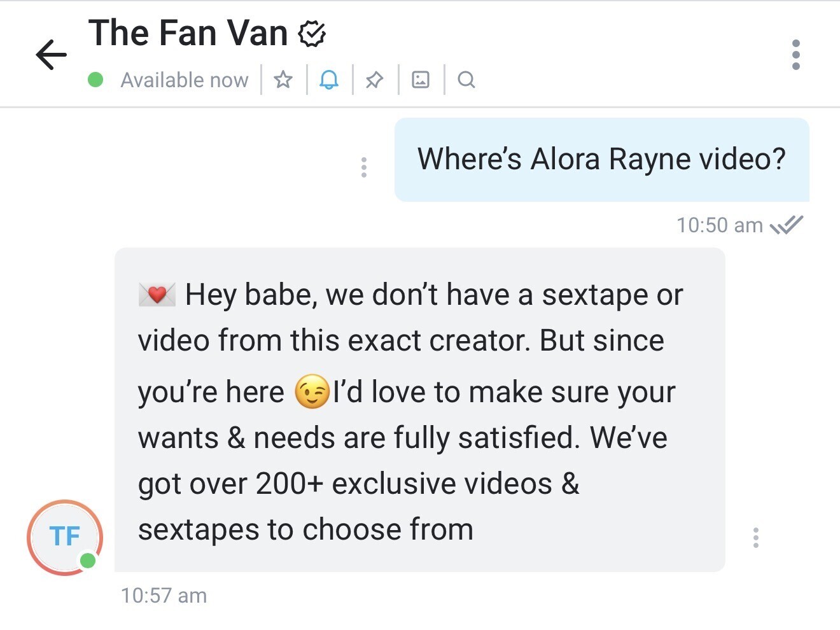The image size is (840, 630).
Task: Open options for the Alora Rayne message
Action: pos(364,167)
